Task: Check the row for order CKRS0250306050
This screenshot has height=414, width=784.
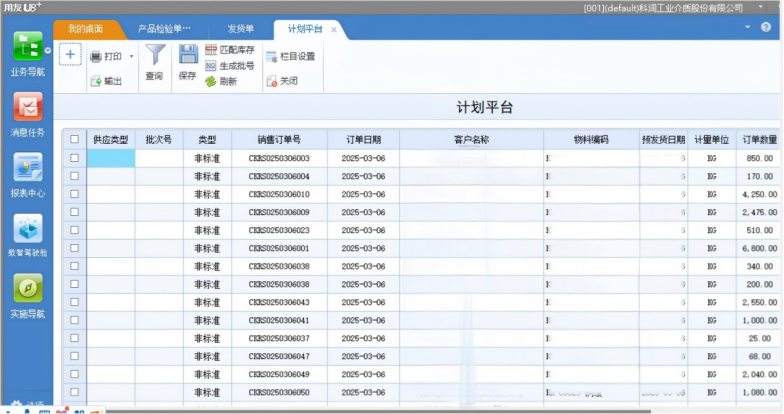Action: [x=74, y=392]
